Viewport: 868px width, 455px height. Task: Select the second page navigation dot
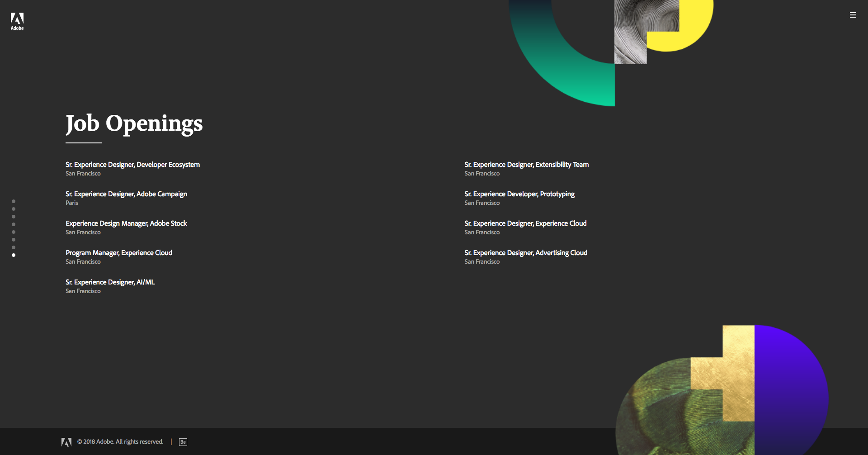[x=14, y=209]
